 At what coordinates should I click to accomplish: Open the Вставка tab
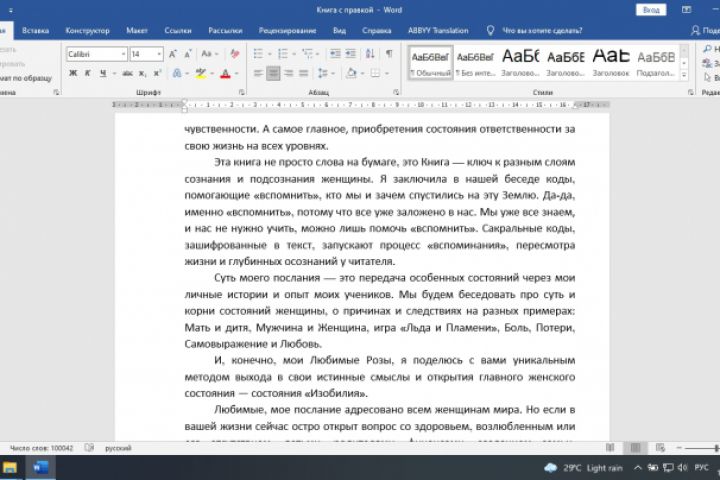coord(35,30)
